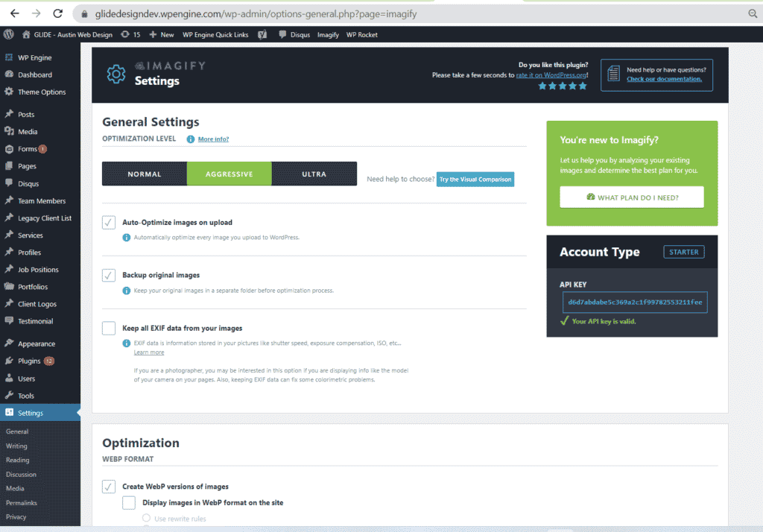Viewport: 763px width, 532px height.
Task: Reload the page with the refresh icon
Action: point(58,13)
